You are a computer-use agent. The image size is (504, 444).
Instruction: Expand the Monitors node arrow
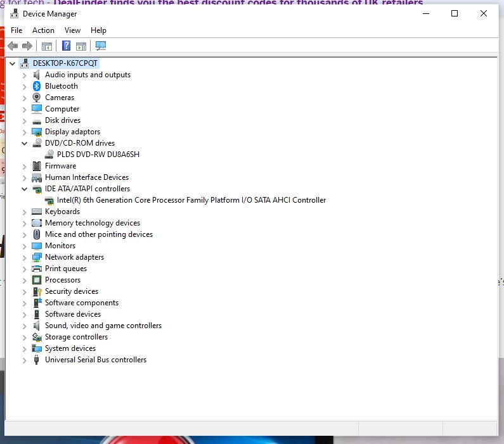click(25, 246)
